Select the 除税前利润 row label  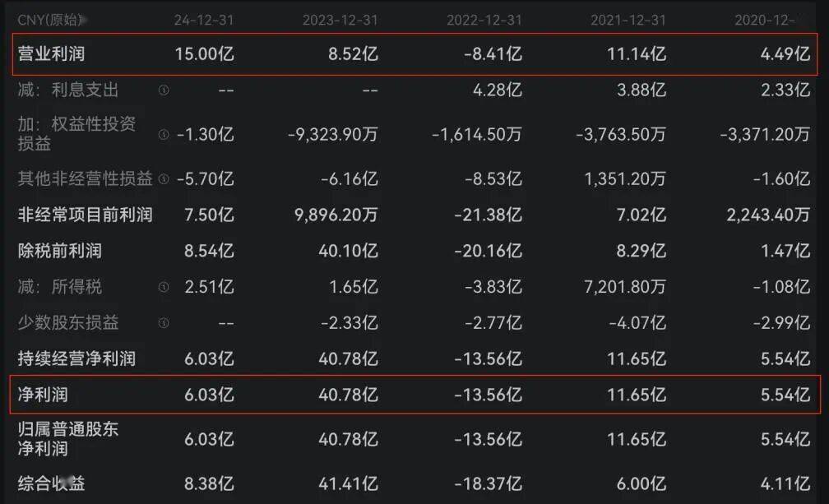60,251
